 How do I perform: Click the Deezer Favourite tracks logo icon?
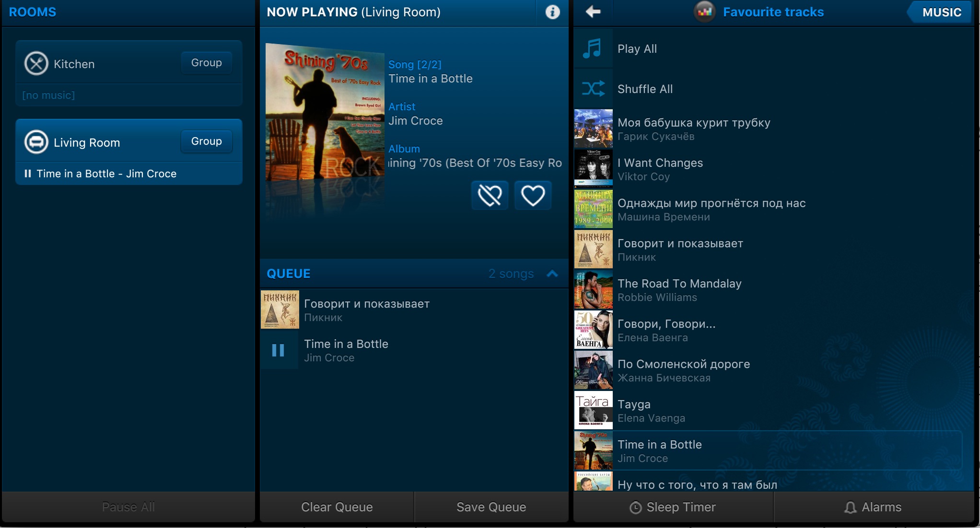(704, 12)
